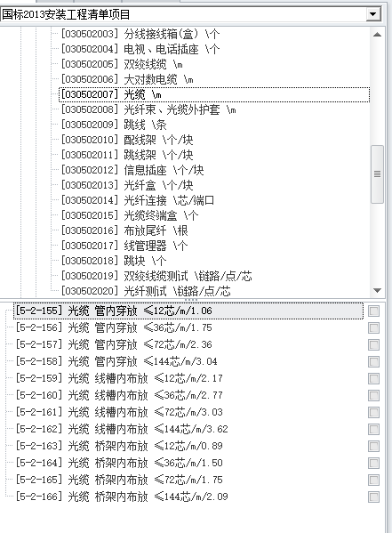Select quota row 5-2-157 光缆 管内穿放 ≤72芯
The width and height of the screenshot is (392, 533).
(114, 345)
